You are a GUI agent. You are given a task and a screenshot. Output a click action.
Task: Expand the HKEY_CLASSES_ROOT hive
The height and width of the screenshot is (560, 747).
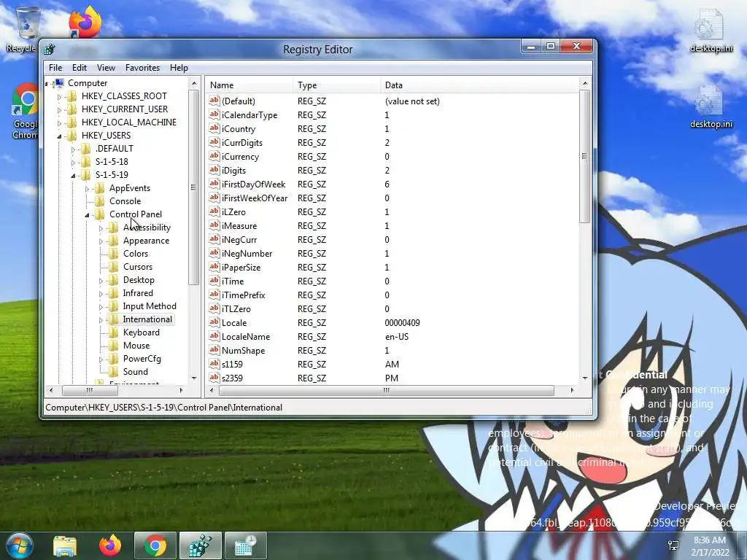click(x=60, y=97)
